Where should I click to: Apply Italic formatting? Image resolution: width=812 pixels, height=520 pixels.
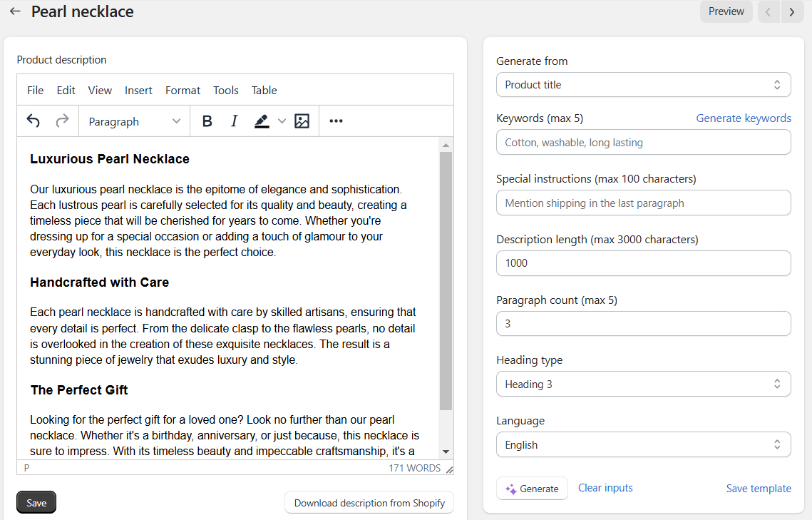click(234, 121)
